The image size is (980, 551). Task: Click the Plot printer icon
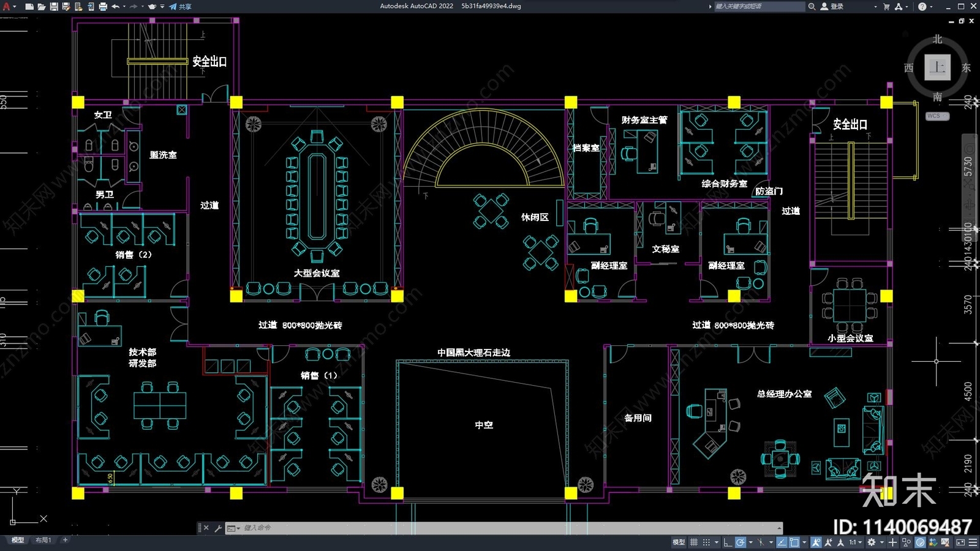(103, 6)
